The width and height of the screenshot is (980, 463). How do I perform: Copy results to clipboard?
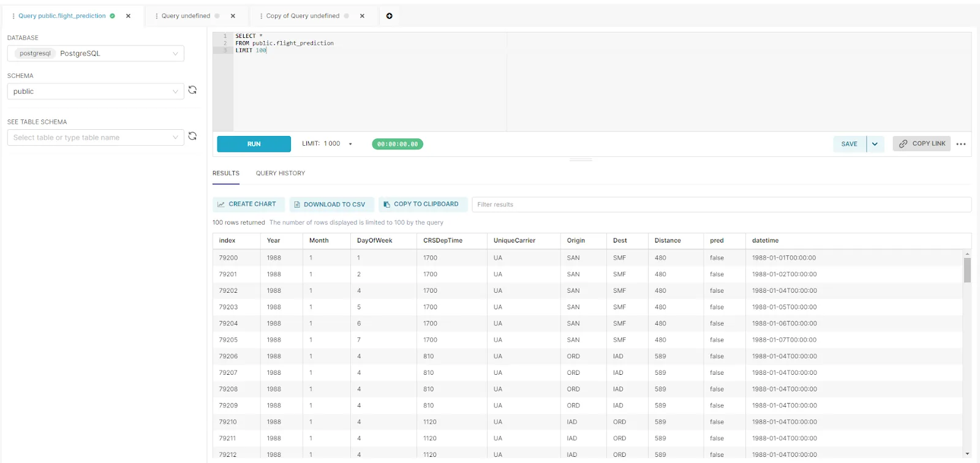pos(423,204)
